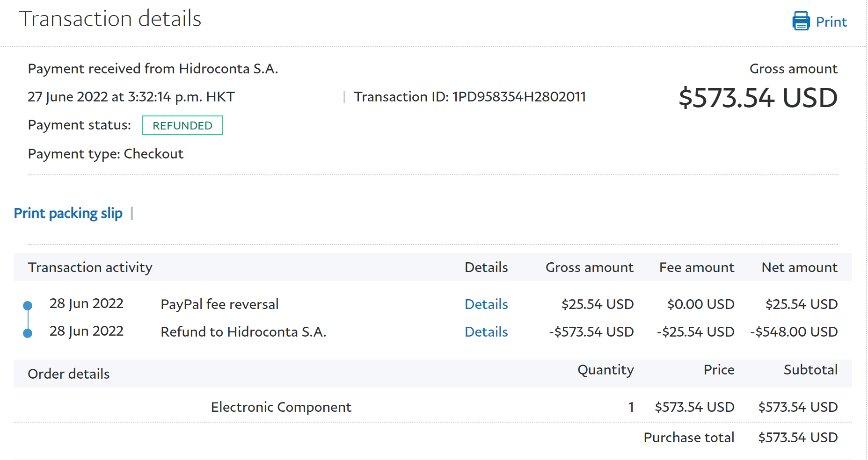Image resolution: width=868 pixels, height=460 pixels.
Task: Click the Transaction activity header
Action: point(90,267)
